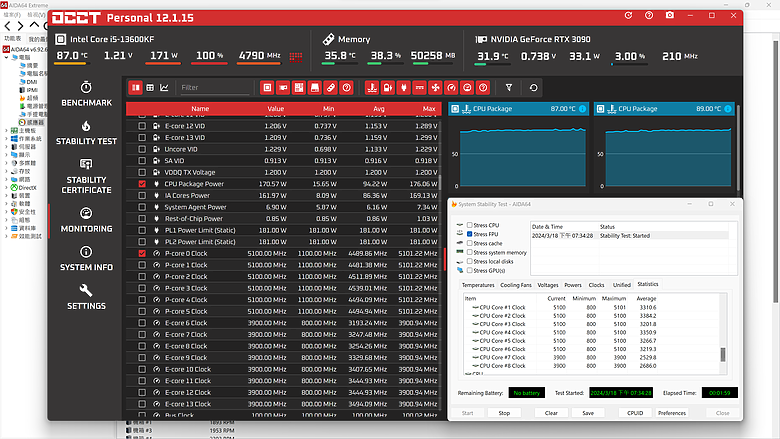Switch to split table-and-graph view
Screen dimensions: 780x439
click(135, 88)
